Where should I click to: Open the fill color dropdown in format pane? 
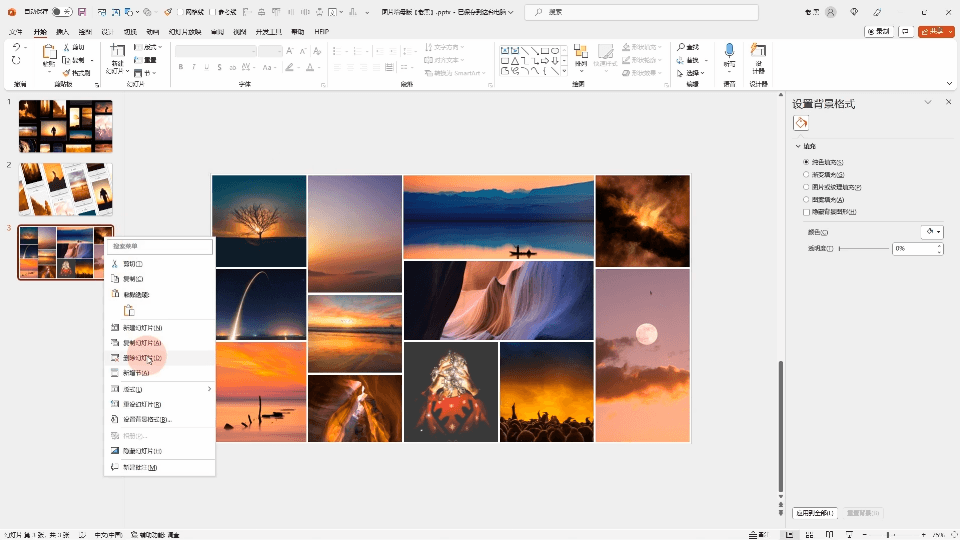click(932, 232)
